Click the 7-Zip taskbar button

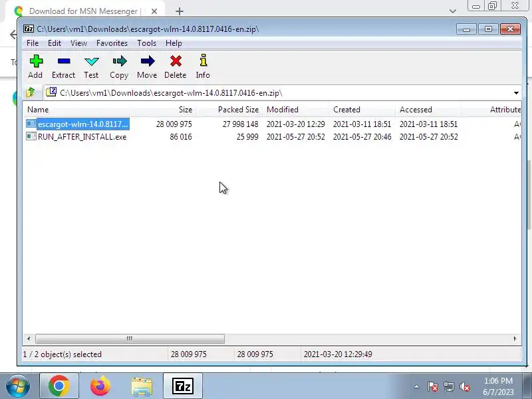(x=183, y=386)
